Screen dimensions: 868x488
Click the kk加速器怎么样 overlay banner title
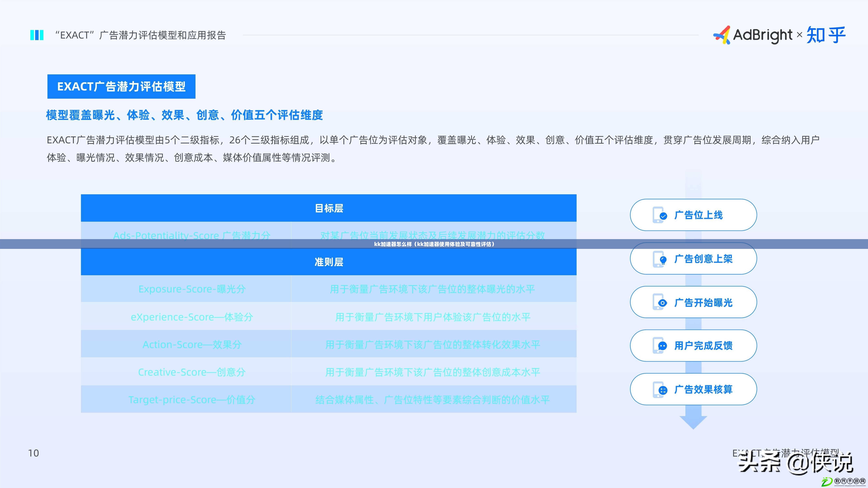[x=434, y=244]
